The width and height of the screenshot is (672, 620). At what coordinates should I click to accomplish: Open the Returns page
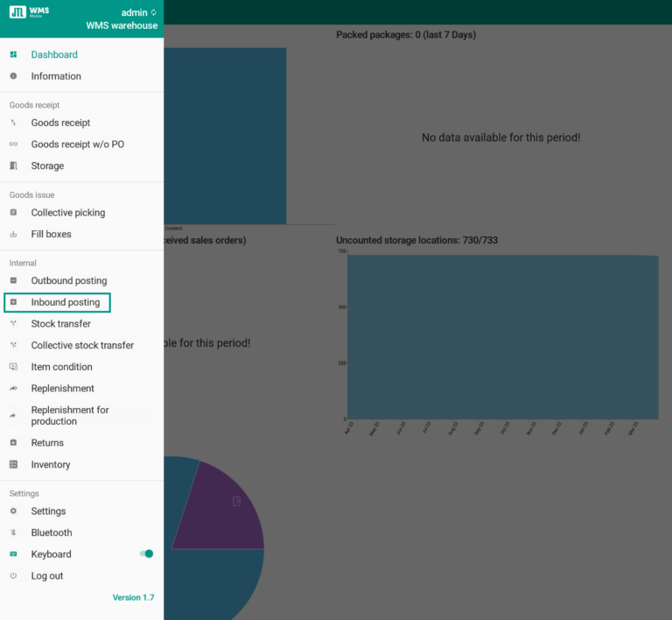tap(47, 442)
